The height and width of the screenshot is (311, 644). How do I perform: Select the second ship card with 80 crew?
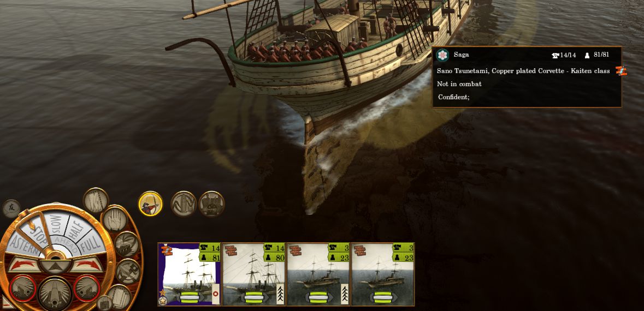[254, 274]
